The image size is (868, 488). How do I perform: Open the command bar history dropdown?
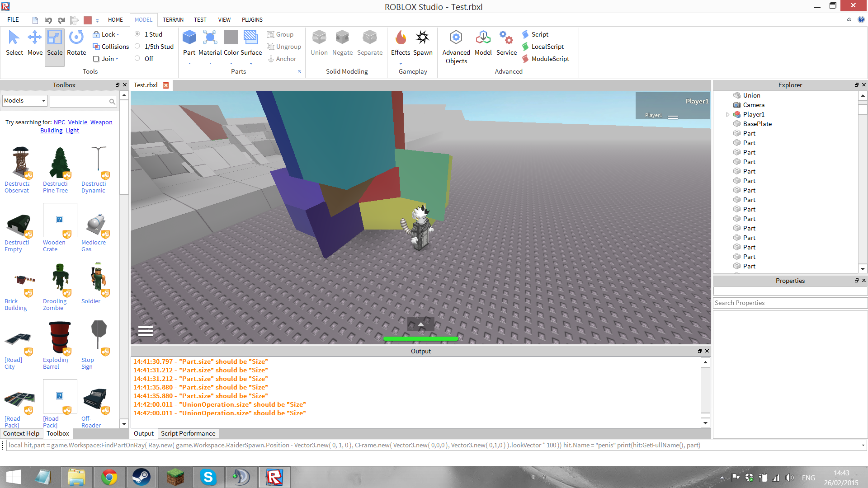[x=863, y=445]
